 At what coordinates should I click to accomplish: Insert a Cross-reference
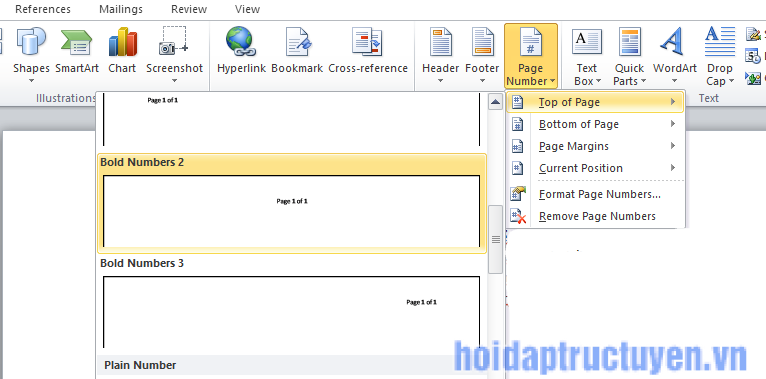tap(368, 55)
